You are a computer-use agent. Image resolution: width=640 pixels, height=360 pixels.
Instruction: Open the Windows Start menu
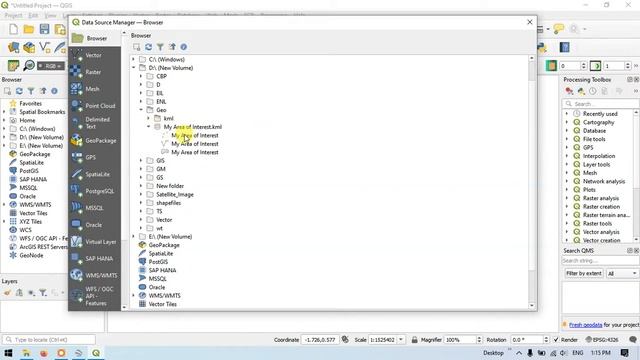[8, 353]
